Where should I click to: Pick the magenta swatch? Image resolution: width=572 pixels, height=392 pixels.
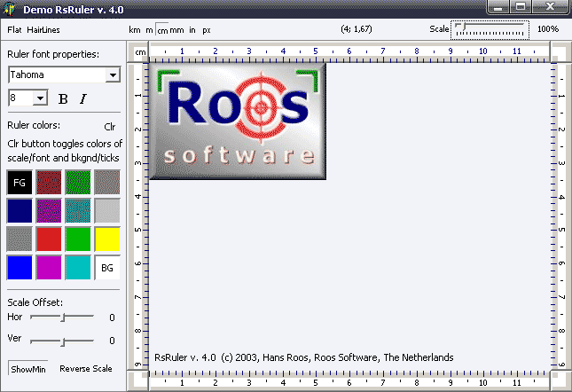tap(49, 268)
